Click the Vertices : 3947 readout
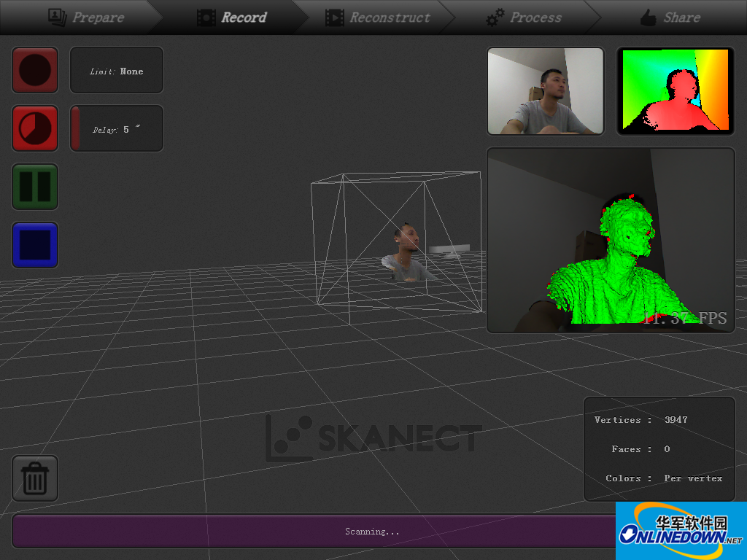This screenshot has width=747, height=560. (x=640, y=420)
